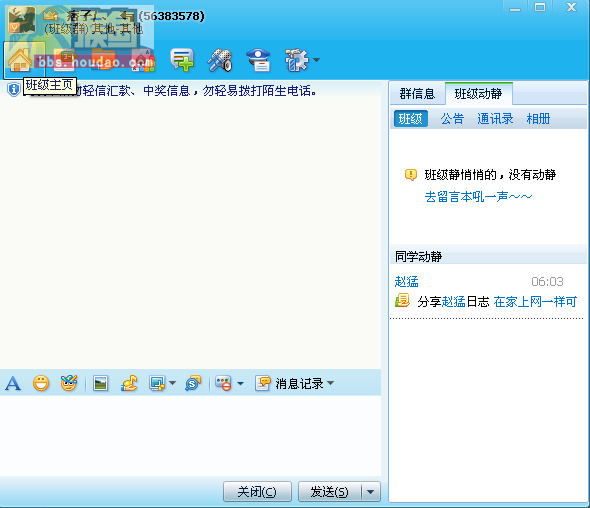The image size is (590, 508).
Task: Click the shared log notebook icon
Action: (402, 301)
